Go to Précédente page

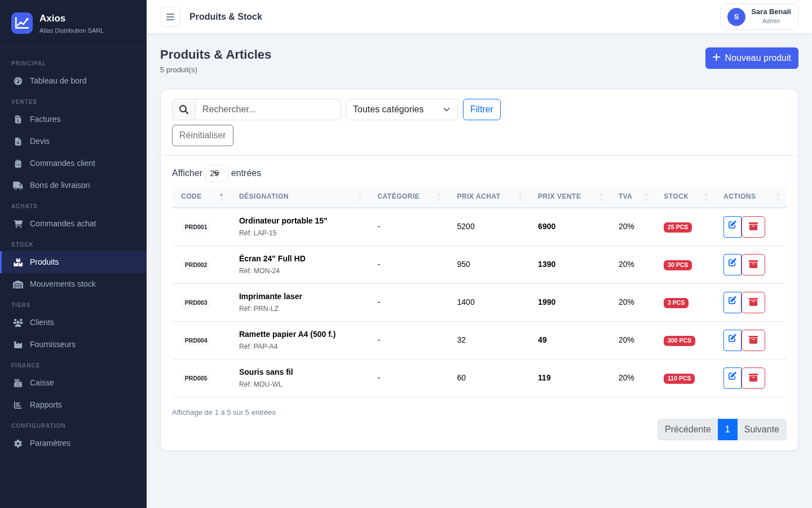688,430
